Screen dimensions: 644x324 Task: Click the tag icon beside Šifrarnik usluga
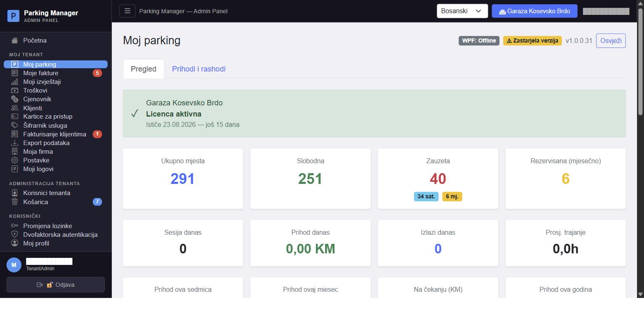[x=15, y=125]
